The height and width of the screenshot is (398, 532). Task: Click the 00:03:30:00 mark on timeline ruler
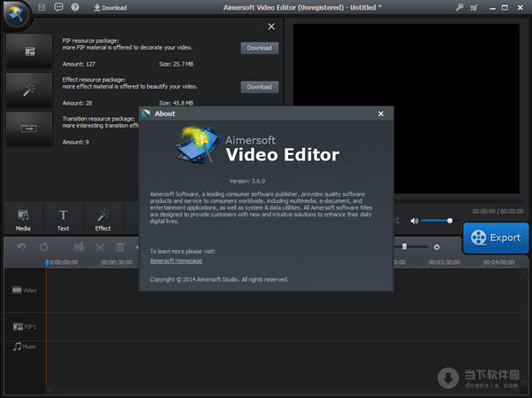(444, 262)
